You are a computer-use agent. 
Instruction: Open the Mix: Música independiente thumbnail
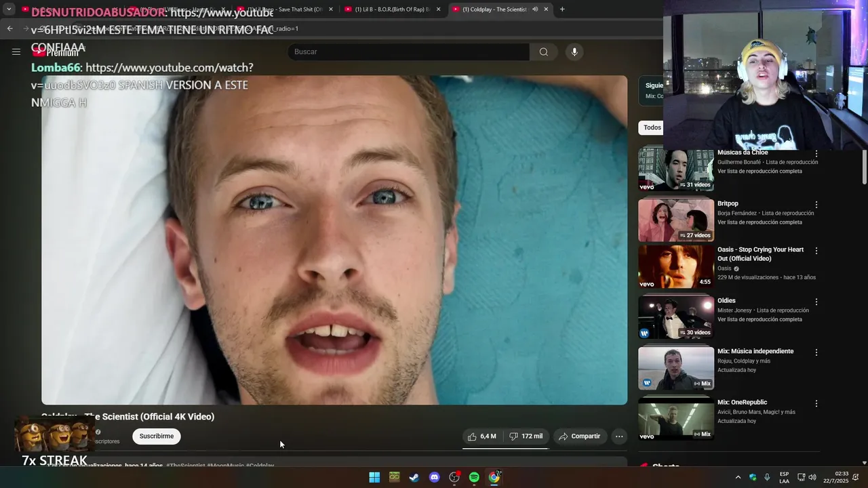tap(676, 368)
